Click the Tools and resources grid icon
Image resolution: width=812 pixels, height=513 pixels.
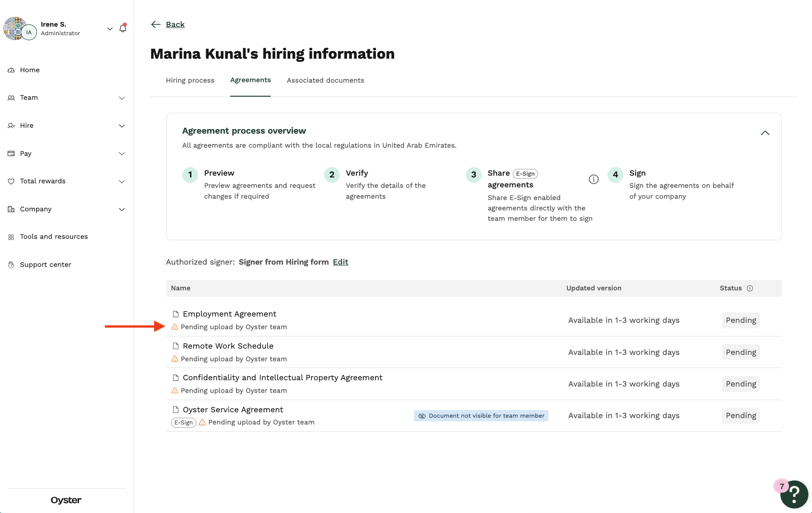(x=11, y=237)
